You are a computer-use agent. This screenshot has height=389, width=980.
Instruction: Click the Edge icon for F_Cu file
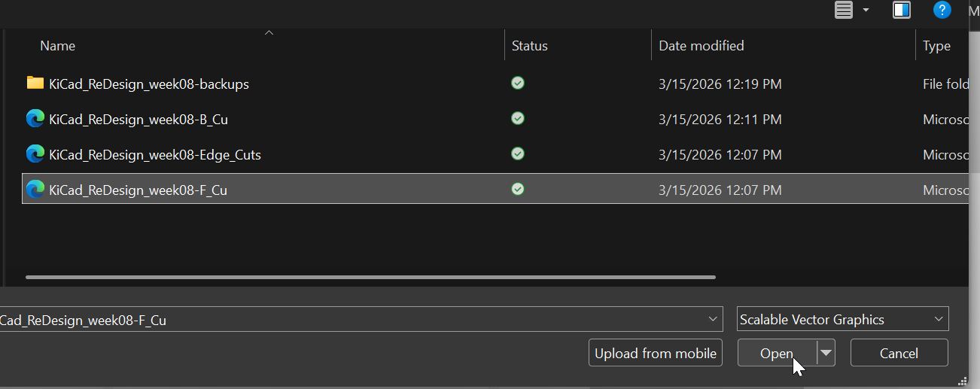point(35,190)
